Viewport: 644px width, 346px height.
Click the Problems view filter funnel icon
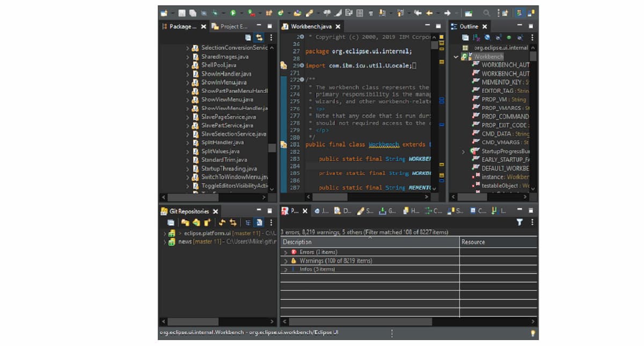click(x=519, y=222)
